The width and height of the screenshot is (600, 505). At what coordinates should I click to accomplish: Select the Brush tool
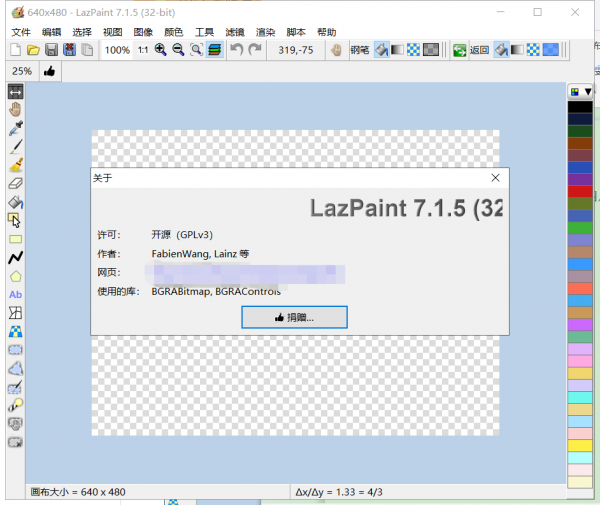click(x=15, y=165)
